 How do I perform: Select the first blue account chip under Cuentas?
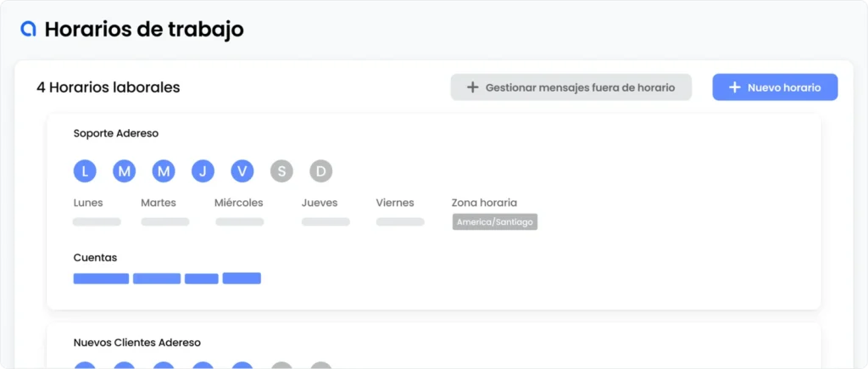coord(101,278)
